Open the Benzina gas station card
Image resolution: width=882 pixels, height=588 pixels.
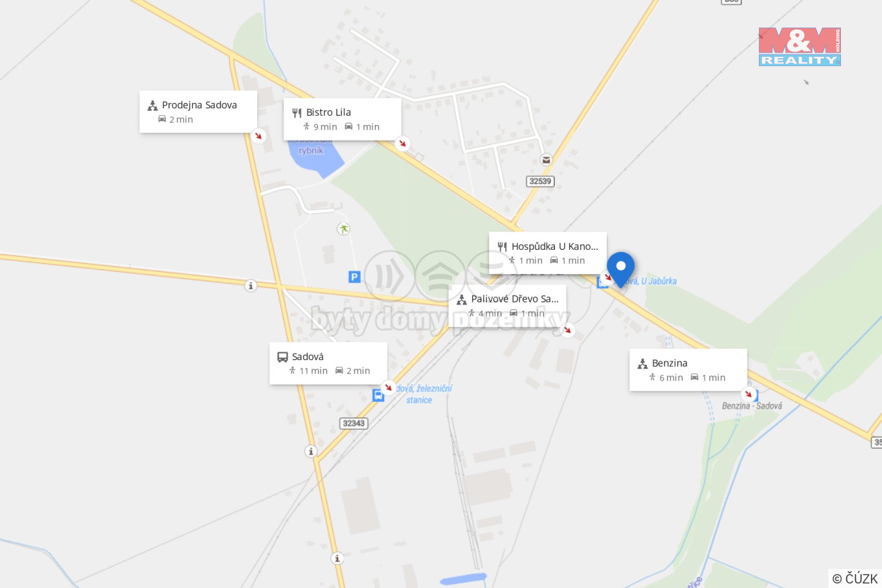(688, 370)
